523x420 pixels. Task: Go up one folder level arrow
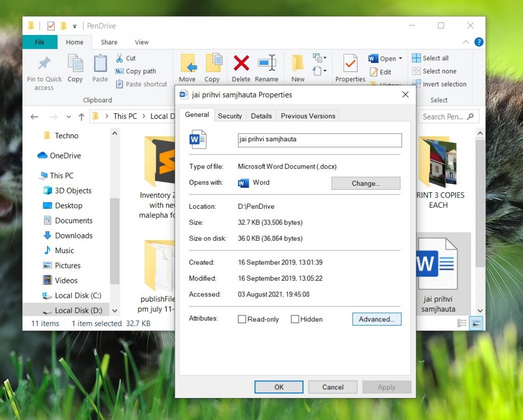point(81,117)
